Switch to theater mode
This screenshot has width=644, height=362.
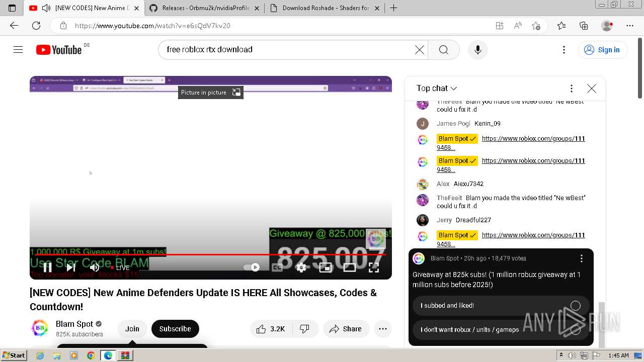(x=350, y=267)
